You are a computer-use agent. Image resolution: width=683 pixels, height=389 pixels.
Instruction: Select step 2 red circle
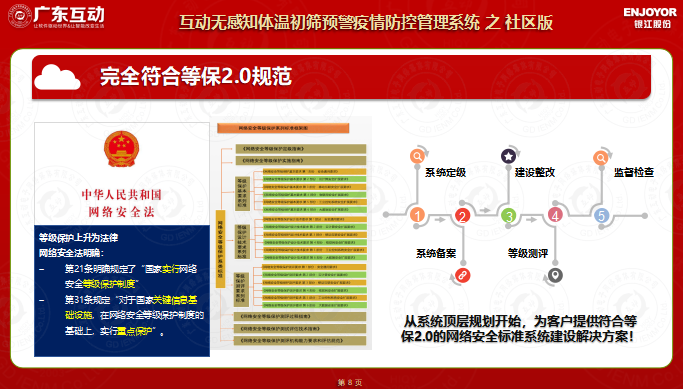(x=463, y=216)
